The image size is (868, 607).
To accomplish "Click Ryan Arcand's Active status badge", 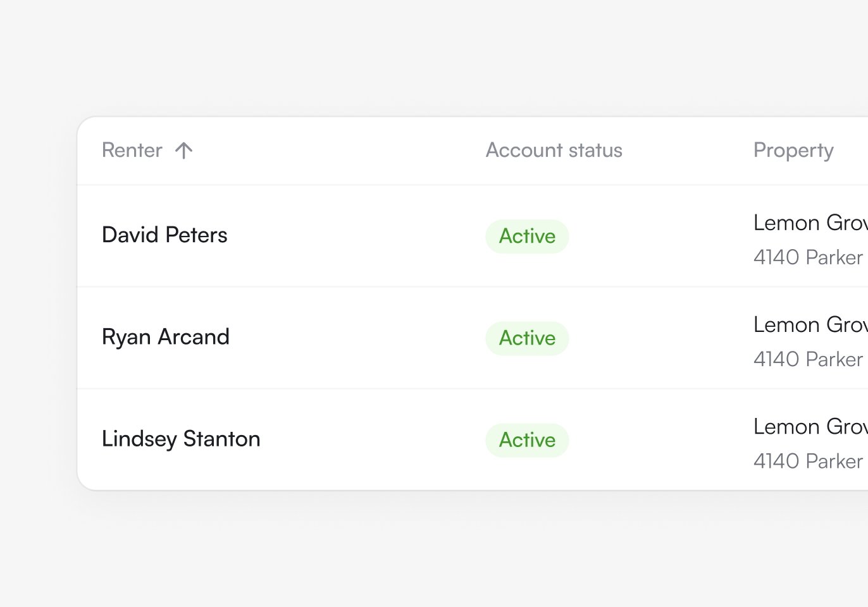I will point(527,338).
